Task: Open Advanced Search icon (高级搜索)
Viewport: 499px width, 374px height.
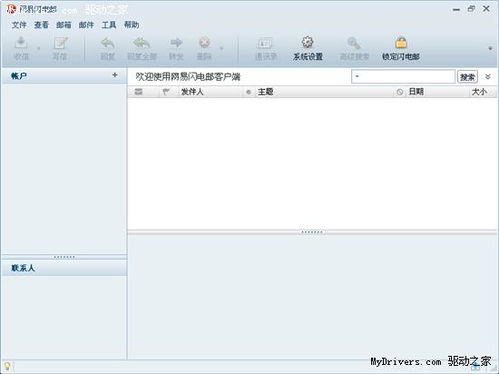Action: (x=354, y=43)
